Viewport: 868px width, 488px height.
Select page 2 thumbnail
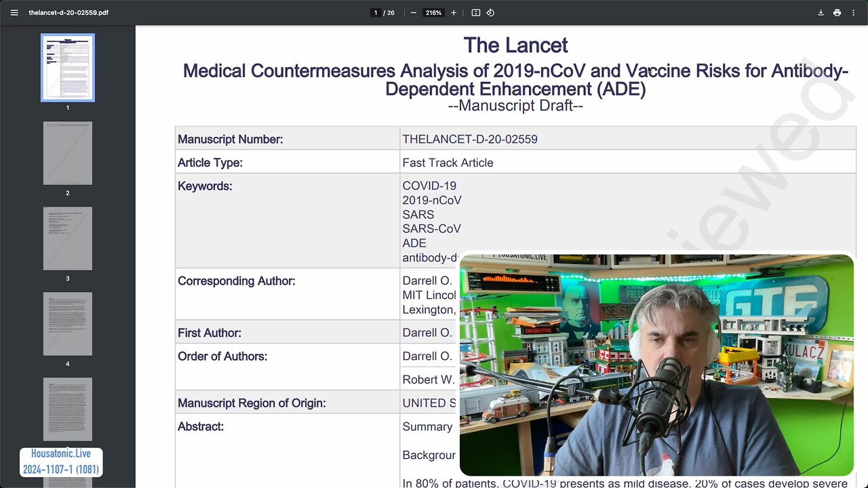coord(68,153)
